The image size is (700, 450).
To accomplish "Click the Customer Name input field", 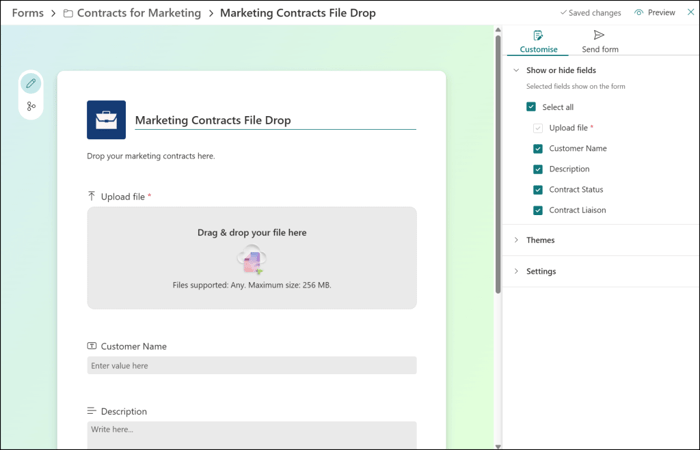I will tap(251, 366).
